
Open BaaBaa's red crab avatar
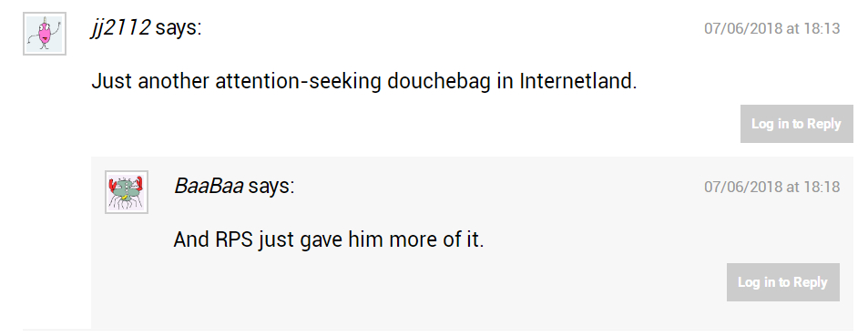[x=127, y=192]
